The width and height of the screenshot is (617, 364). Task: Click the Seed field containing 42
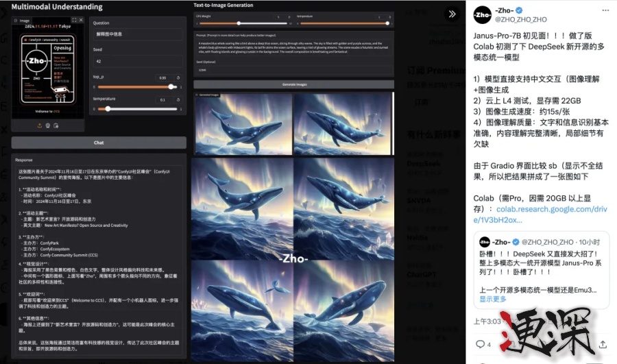(x=138, y=60)
